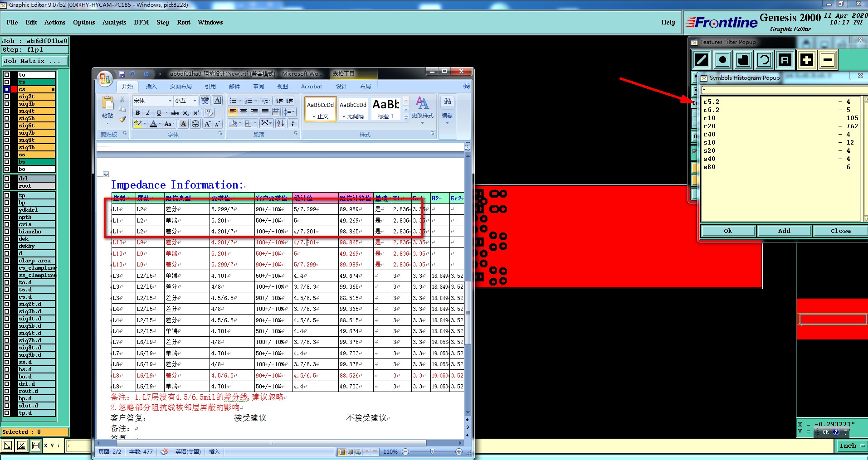Select the text feature filter icon

point(785,60)
